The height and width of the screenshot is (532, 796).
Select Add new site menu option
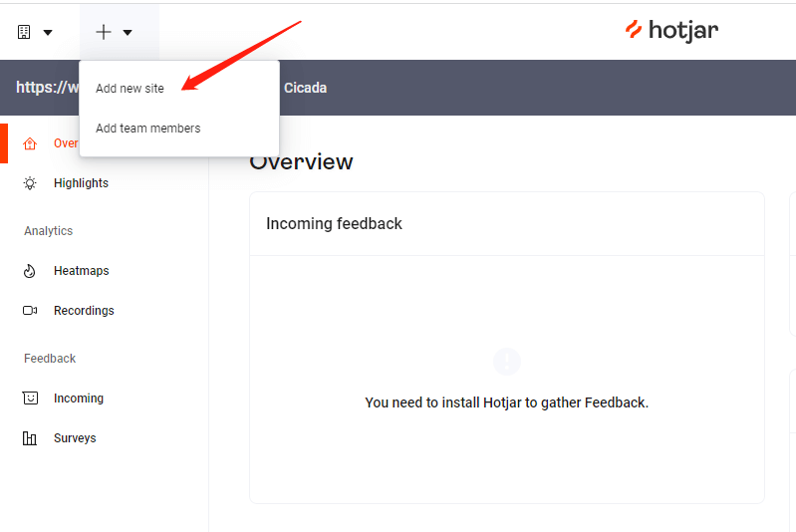130,89
